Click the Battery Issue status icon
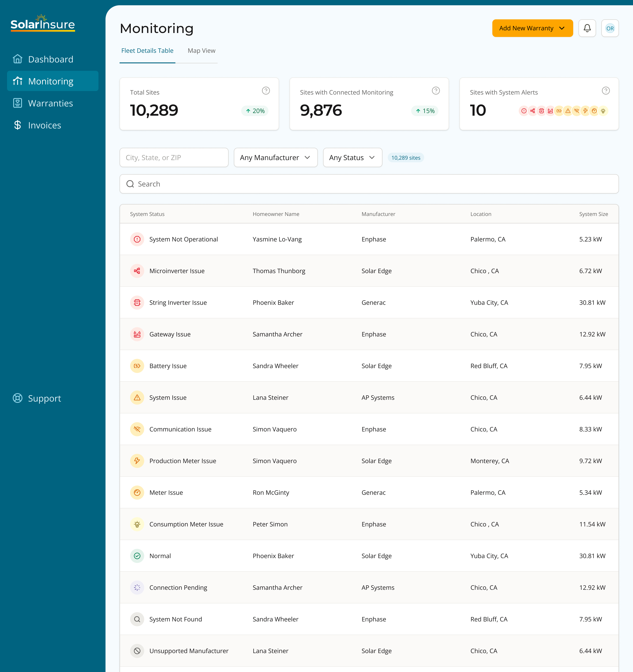 pos(137,366)
